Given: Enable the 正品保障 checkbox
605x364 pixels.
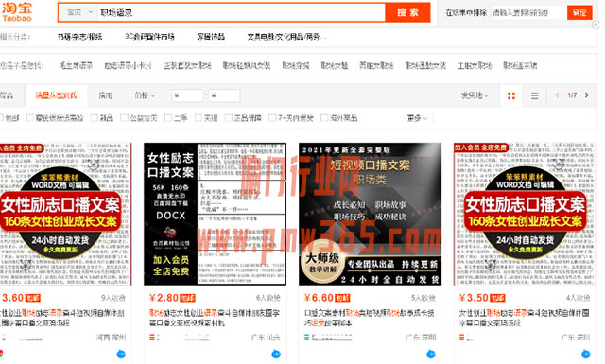Looking at the screenshot, I should (229, 118).
